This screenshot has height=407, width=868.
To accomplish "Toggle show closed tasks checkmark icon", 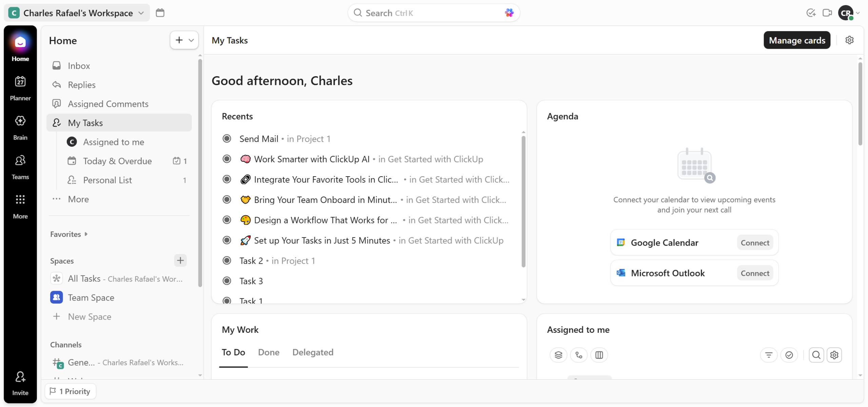I will tap(789, 355).
